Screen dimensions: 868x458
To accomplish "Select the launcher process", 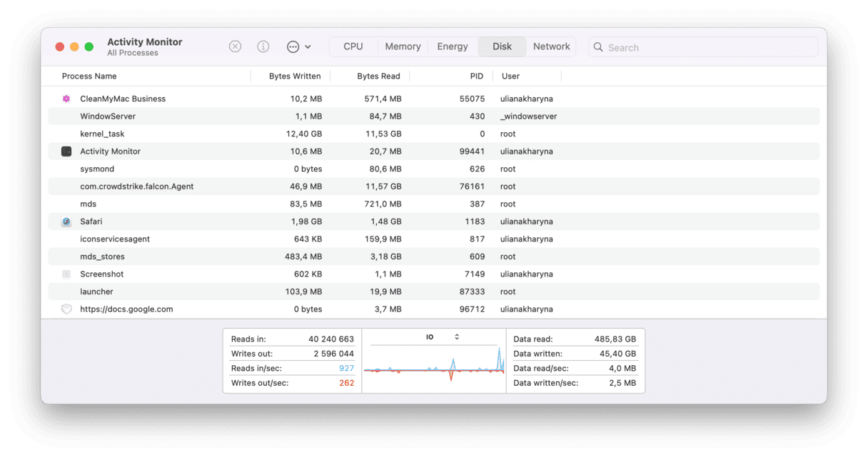I will (x=96, y=292).
